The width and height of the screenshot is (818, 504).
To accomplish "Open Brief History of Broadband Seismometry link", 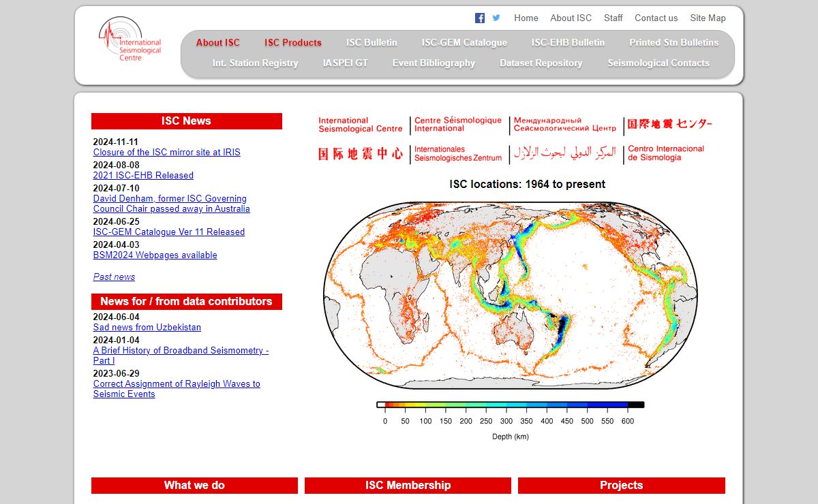I will click(x=181, y=356).
